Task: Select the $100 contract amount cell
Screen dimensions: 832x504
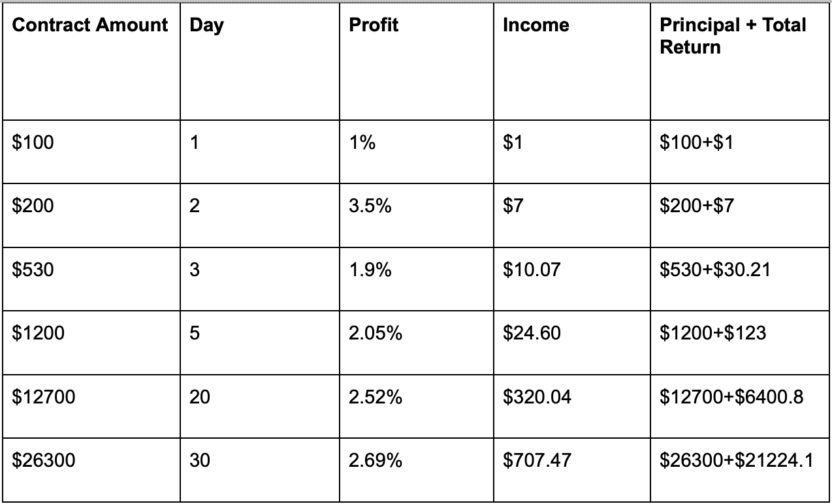Action: (91, 151)
